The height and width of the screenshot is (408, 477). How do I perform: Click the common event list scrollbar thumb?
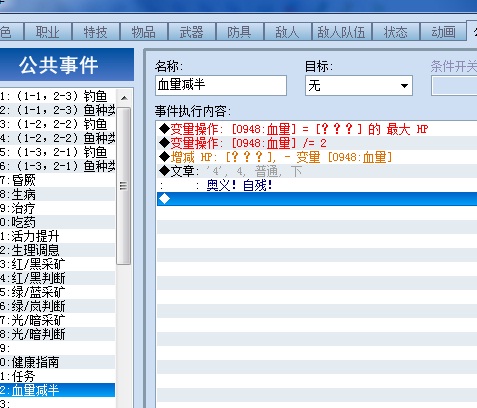pos(124,186)
